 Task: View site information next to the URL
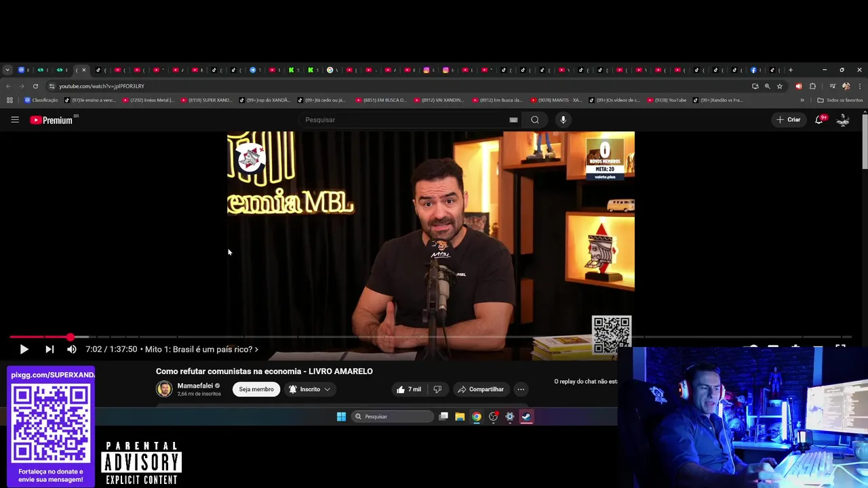coord(52,86)
